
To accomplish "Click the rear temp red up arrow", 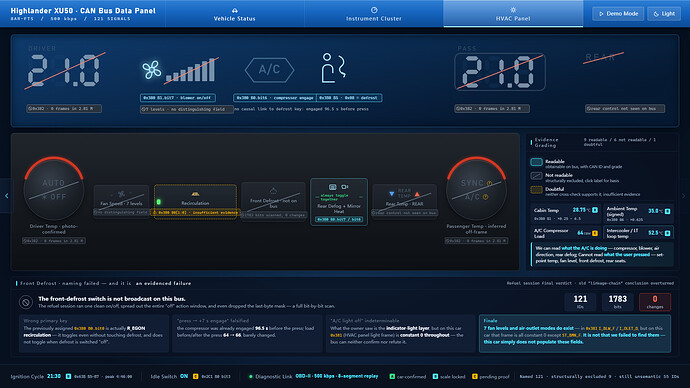I will tap(417, 194).
